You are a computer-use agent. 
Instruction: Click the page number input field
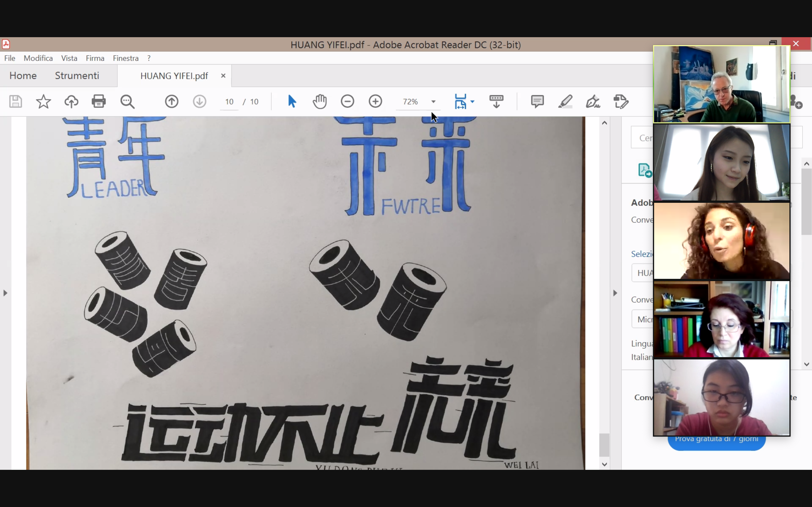coord(229,102)
